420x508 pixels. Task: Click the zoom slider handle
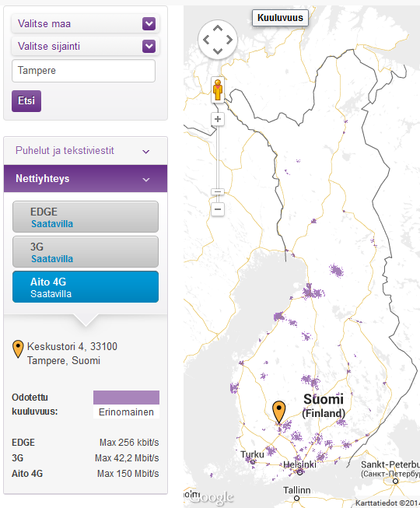pyautogui.click(x=218, y=192)
